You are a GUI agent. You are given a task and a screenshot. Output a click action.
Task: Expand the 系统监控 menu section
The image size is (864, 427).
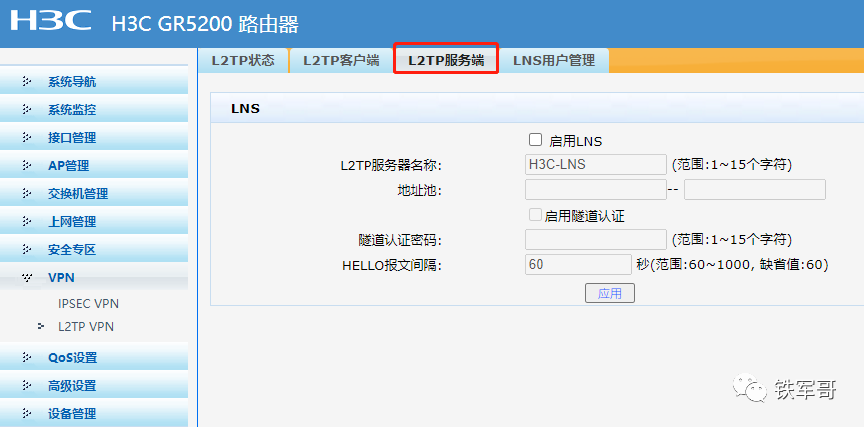[94, 110]
